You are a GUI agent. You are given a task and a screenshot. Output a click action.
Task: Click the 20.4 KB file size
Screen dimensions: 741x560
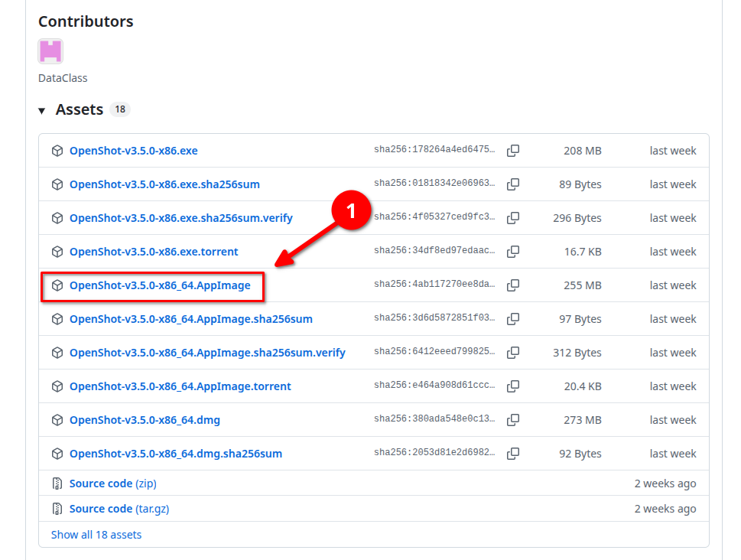pos(583,386)
